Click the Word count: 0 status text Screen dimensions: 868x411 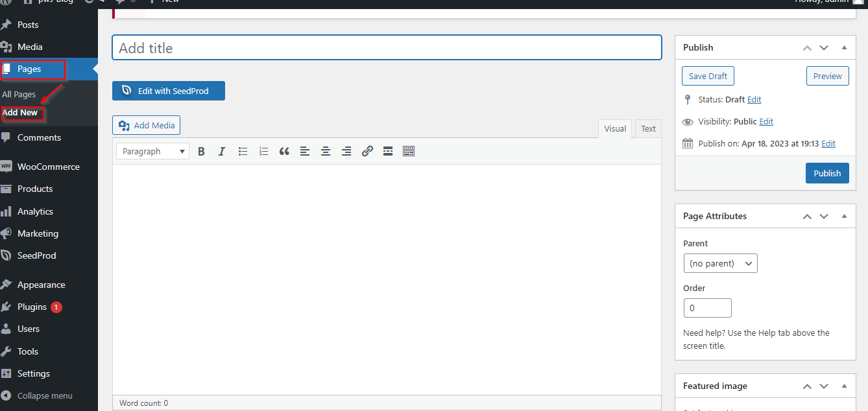coord(143,403)
